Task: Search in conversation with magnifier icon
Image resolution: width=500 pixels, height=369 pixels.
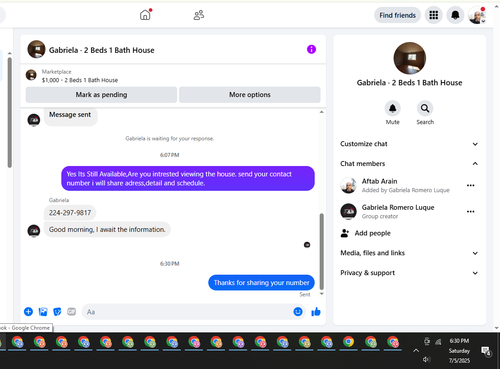Action: click(x=425, y=108)
